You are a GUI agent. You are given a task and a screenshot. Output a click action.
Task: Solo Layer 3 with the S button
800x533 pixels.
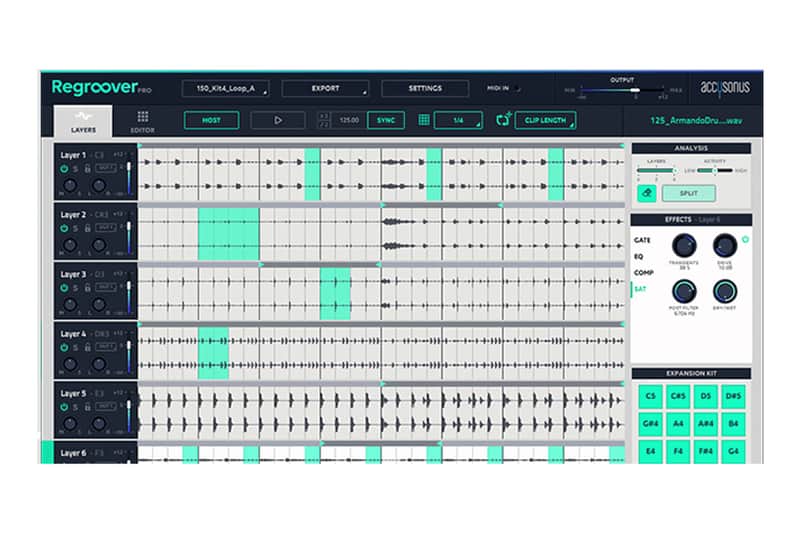click(76, 288)
